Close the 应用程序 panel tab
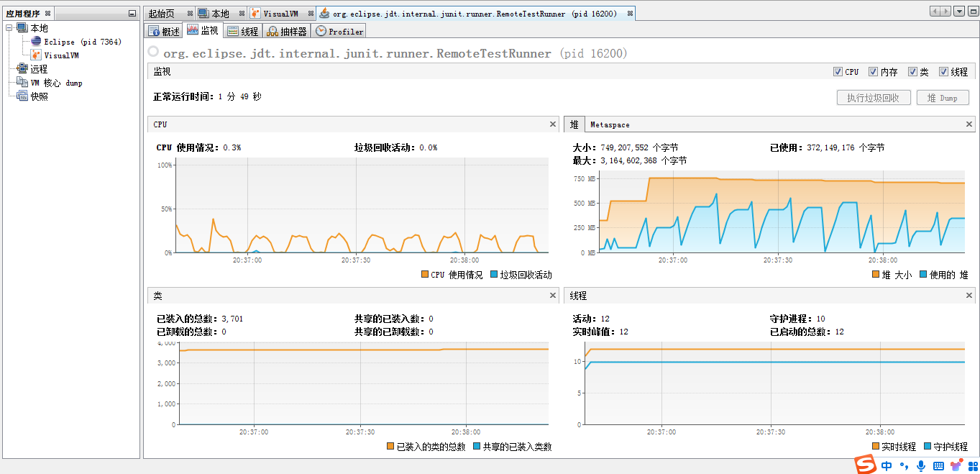 coord(47,13)
